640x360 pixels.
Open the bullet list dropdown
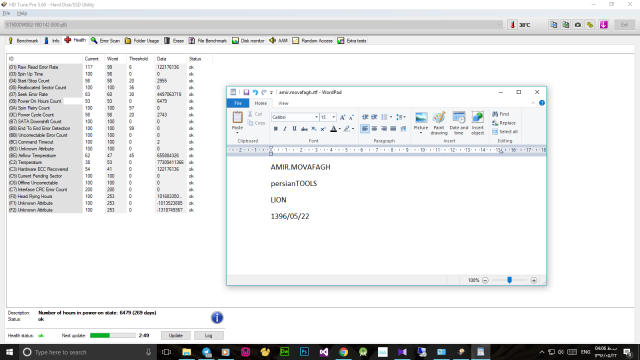391,117
